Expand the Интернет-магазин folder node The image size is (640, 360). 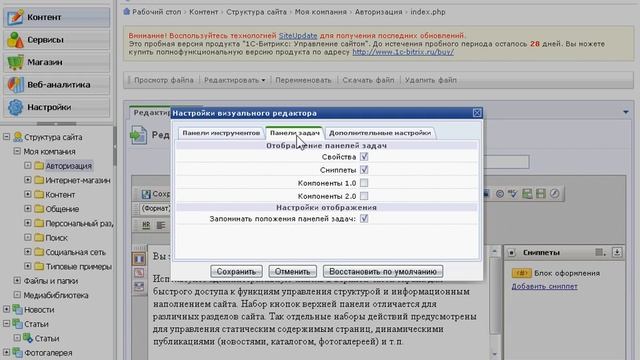click(28, 180)
